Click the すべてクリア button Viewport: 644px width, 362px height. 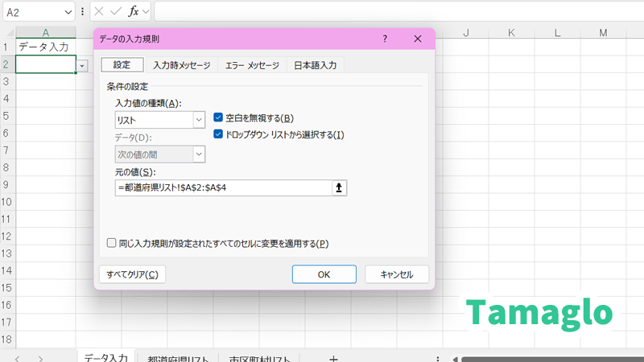(132, 274)
